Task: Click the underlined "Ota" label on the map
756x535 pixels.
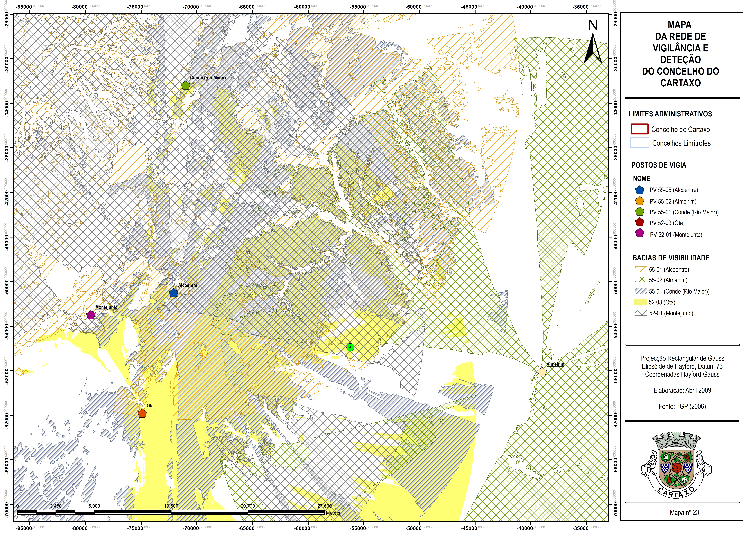Action: (x=150, y=406)
